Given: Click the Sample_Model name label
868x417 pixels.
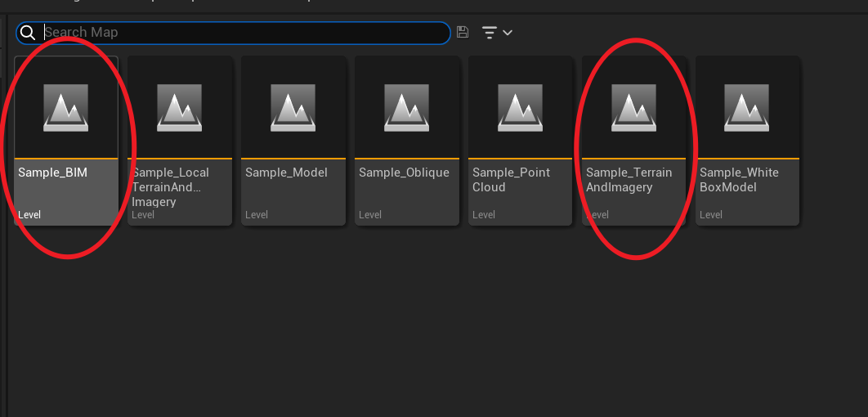Looking at the screenshot, I should (x=286, y=173).
